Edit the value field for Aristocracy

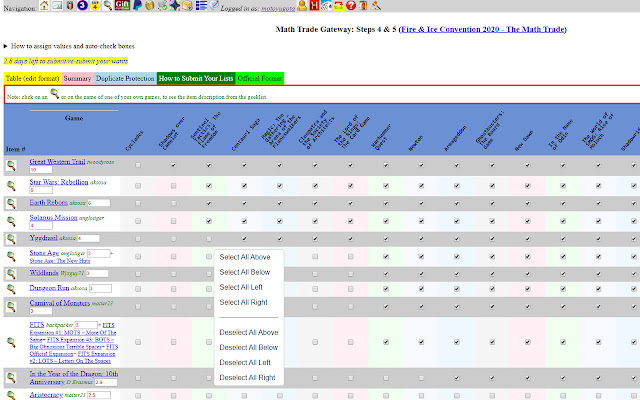tap(99, 395)
